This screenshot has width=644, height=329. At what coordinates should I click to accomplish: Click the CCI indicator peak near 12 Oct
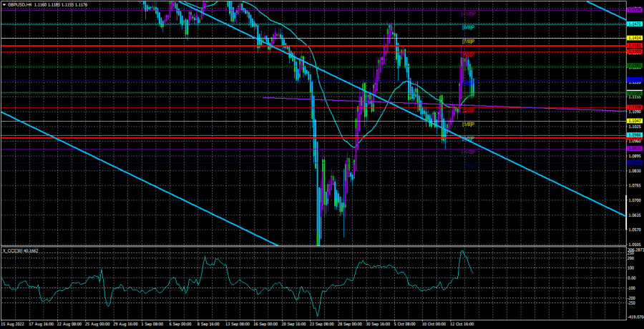[x=462, y=251]
